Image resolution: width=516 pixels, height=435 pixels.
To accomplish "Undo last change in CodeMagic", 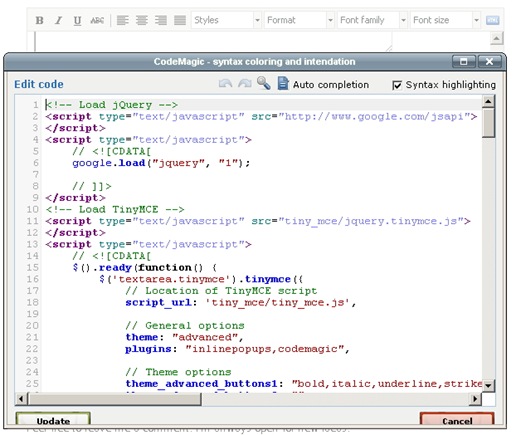I will 226,83.
